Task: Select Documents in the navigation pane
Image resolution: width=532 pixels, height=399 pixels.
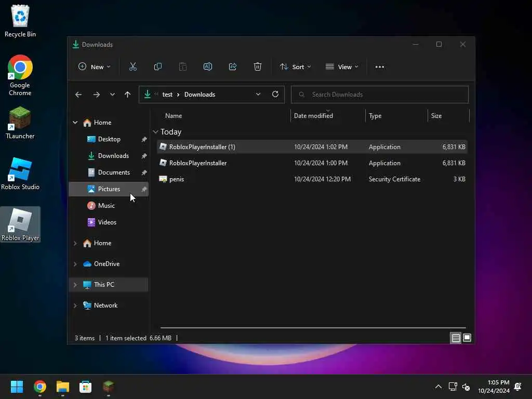Action: [x=109, y=172]
